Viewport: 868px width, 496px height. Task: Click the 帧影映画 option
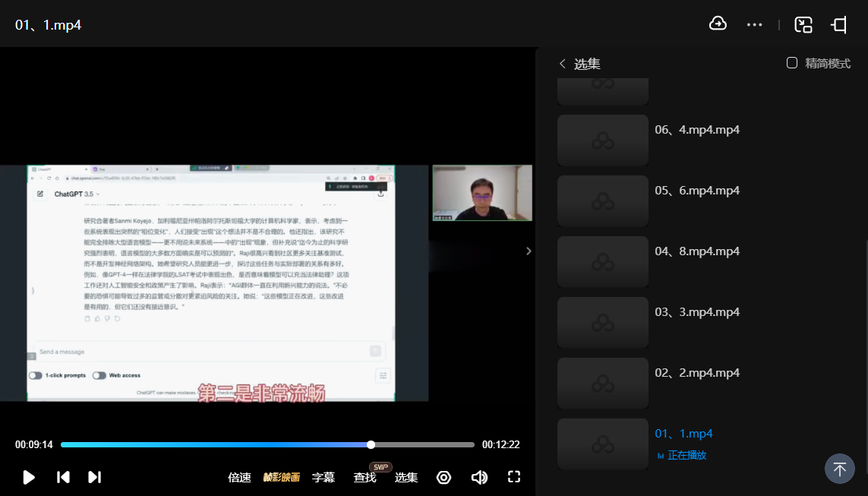[281, 477]
